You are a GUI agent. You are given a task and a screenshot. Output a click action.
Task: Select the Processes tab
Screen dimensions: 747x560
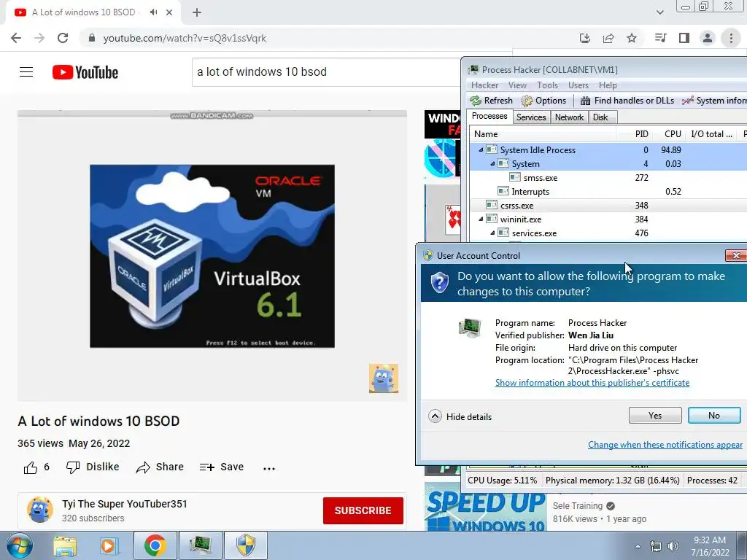[489, 116]
